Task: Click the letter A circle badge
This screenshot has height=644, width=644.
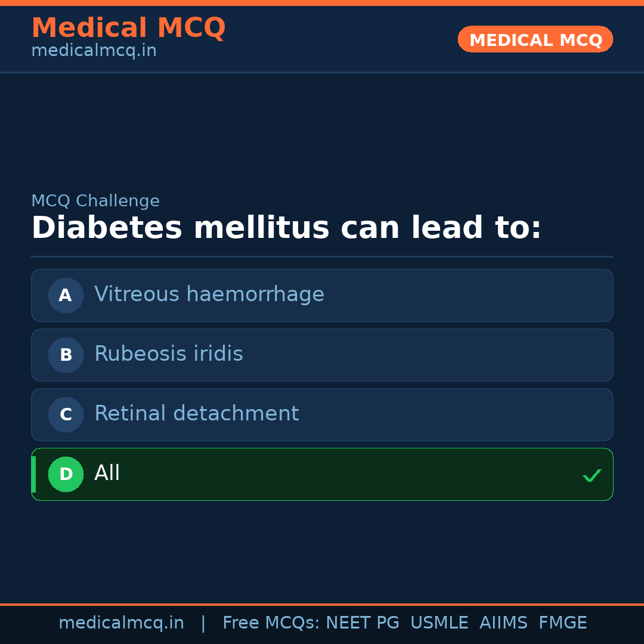Action: point(66,295)
